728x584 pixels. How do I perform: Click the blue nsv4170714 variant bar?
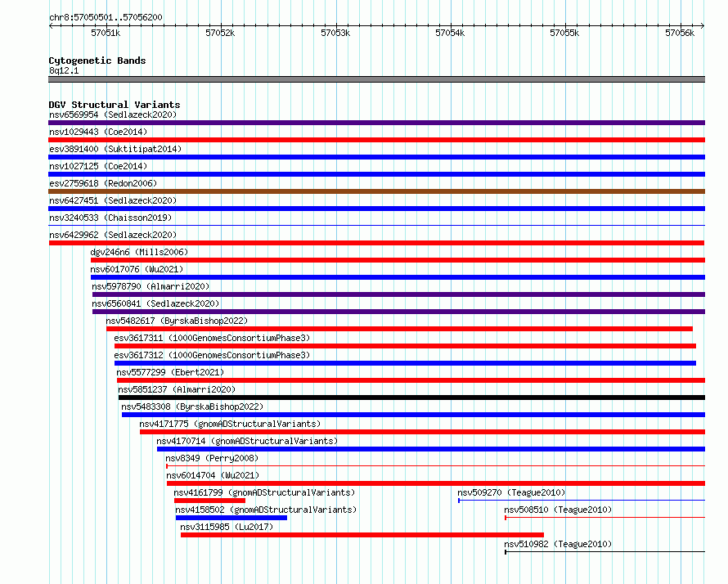click(431, 449)
